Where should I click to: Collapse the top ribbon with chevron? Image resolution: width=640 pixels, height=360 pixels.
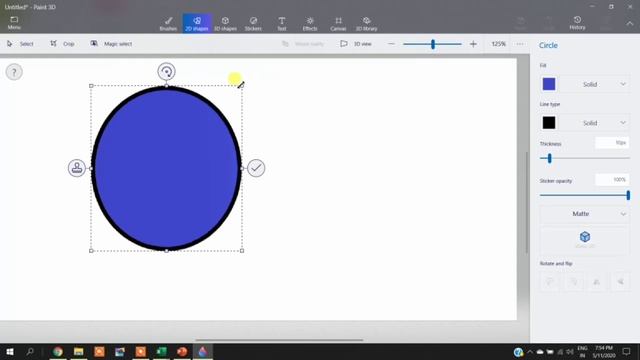(630, 24)
